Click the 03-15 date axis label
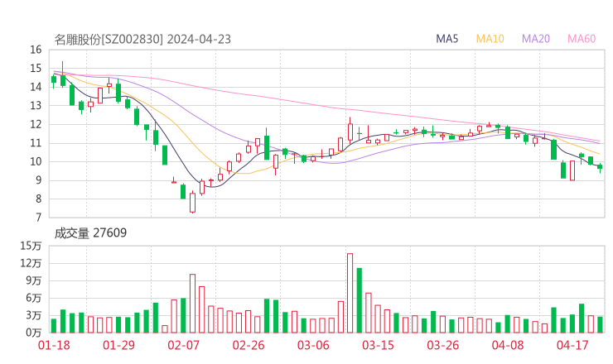 tap(378, 345)
